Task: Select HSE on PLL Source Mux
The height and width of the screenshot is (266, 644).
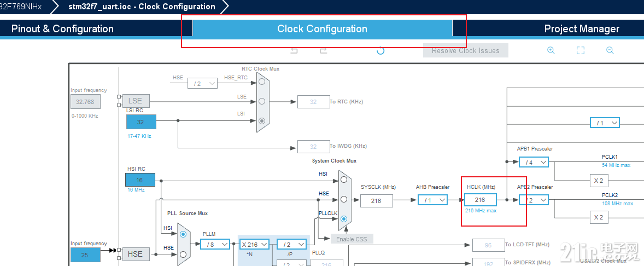Action: [x=183, y=254]
